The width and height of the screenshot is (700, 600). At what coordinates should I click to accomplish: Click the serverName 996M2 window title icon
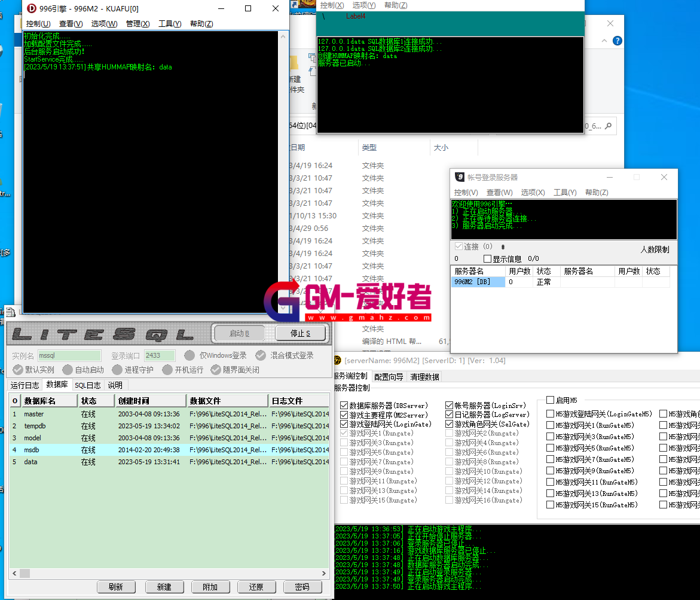tap(338, 360)
